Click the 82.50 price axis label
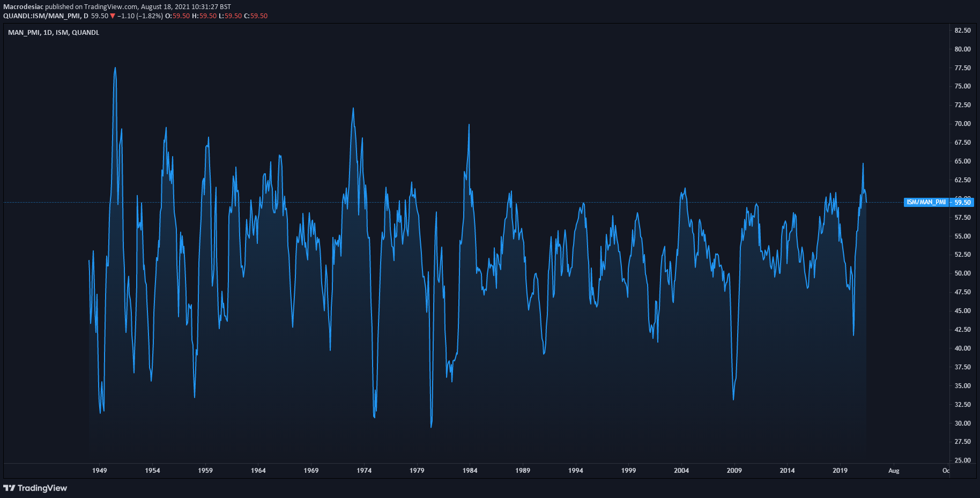This screenshot has height=498, width=980. [962, 31]
